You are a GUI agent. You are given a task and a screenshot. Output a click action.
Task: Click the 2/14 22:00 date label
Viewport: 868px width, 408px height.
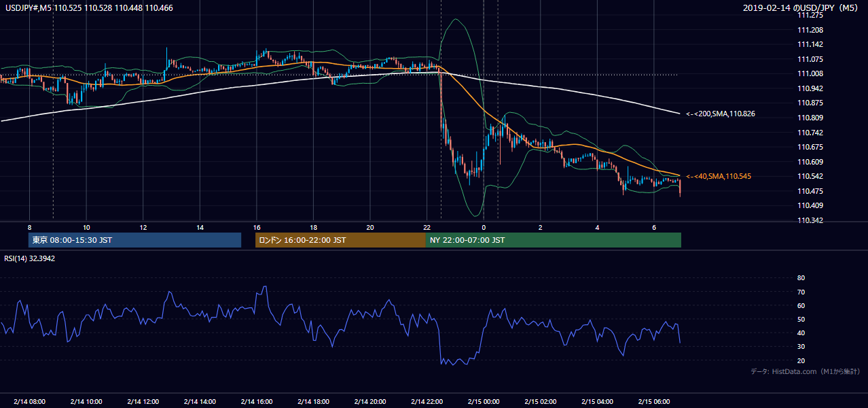tap(427, 401)
